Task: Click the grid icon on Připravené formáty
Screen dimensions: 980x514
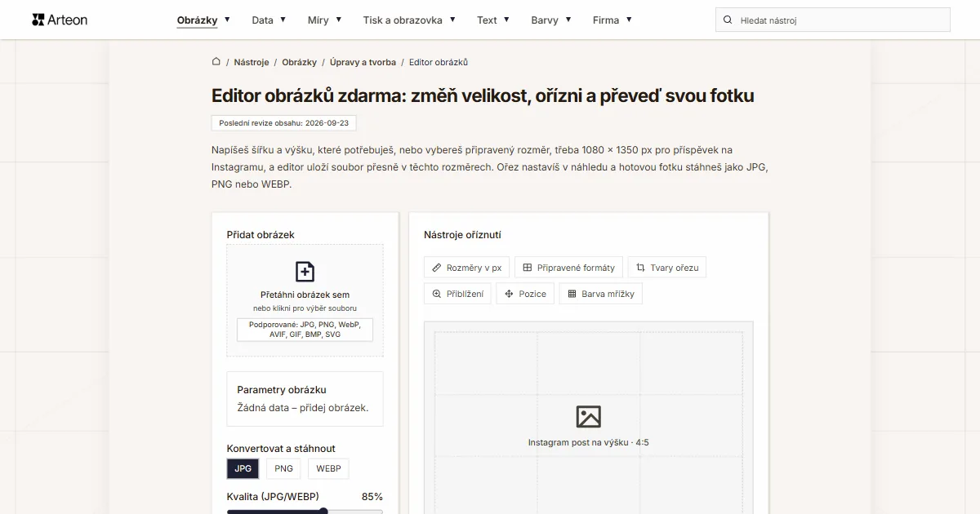Action: tap(528, 268)
